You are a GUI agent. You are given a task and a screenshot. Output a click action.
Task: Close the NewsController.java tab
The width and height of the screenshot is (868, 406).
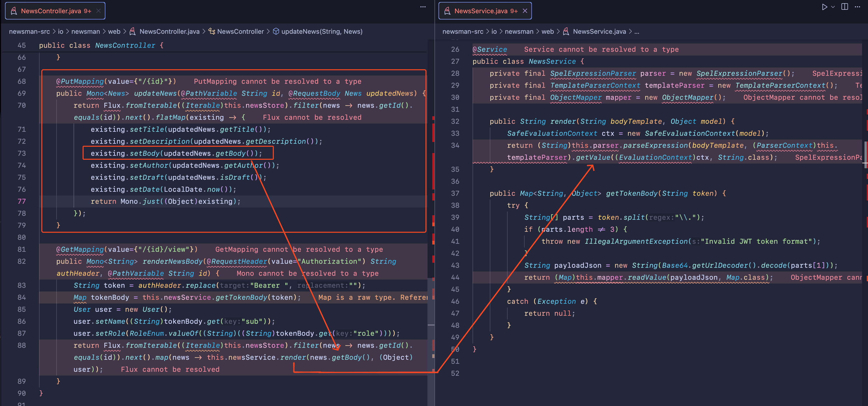pyautogui.click(x=98, y=11)
